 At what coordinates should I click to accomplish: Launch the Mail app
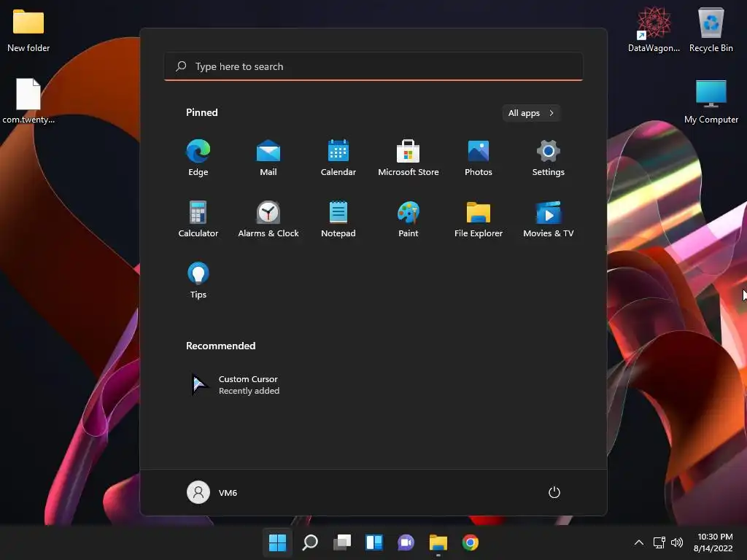pos(268,158)
